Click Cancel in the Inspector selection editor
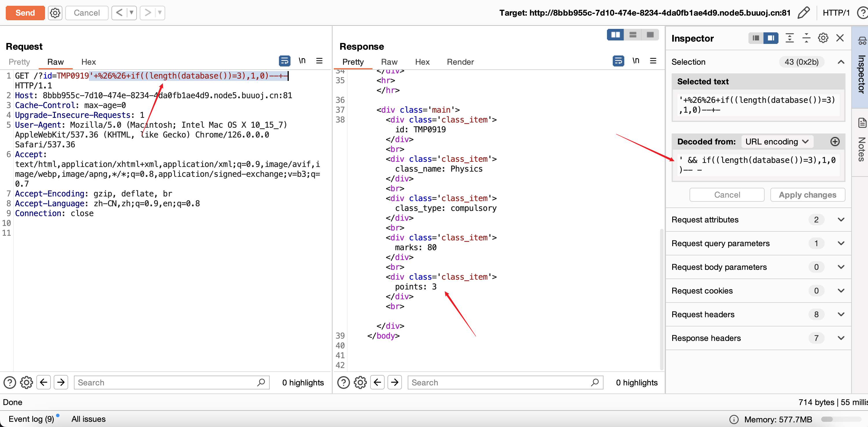 [727, 195]
